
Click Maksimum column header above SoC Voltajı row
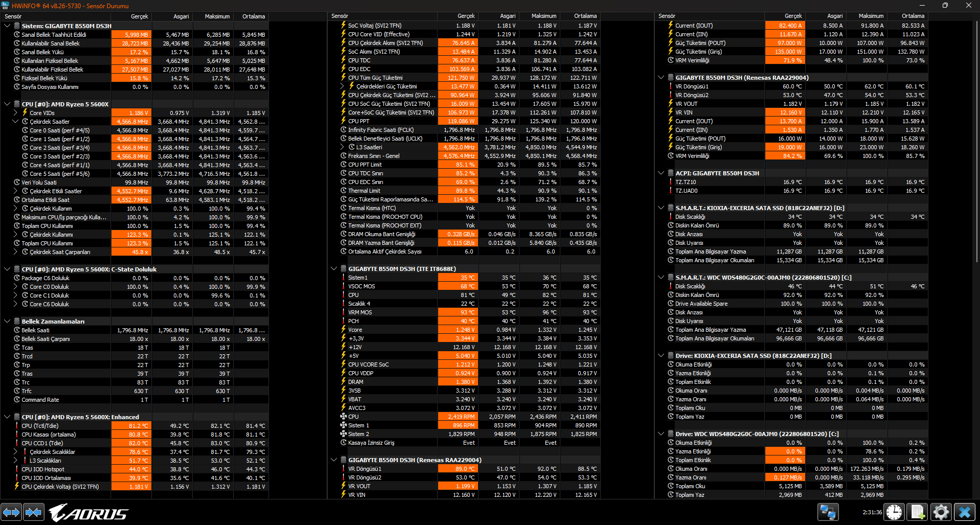(540, 16)
